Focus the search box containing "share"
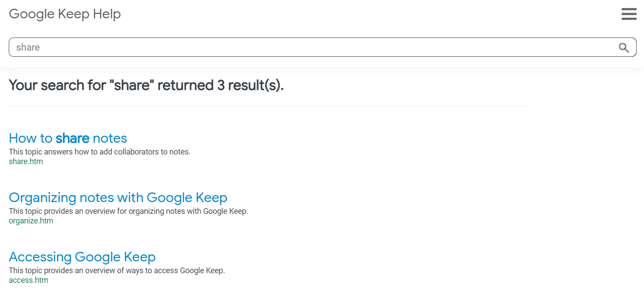 (322, 47)
